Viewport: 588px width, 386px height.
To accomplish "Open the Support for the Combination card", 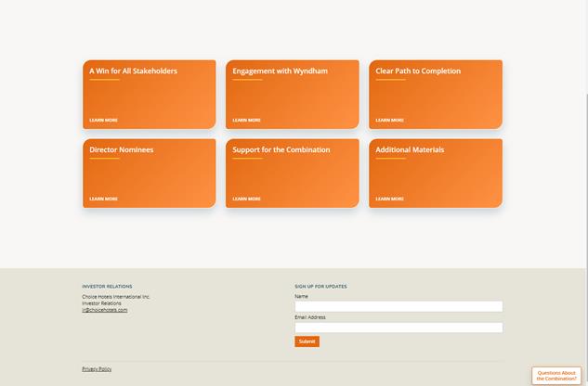I will 292,173.
